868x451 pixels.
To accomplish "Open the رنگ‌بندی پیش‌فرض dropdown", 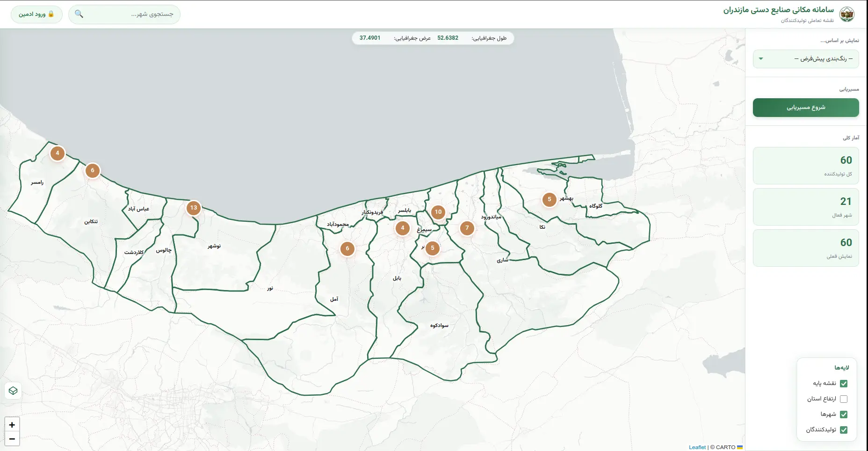I will pos(806,59).
